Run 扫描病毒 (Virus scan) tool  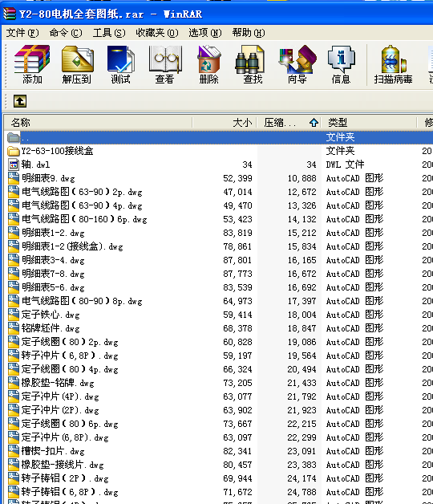click(x=393, y=65)
